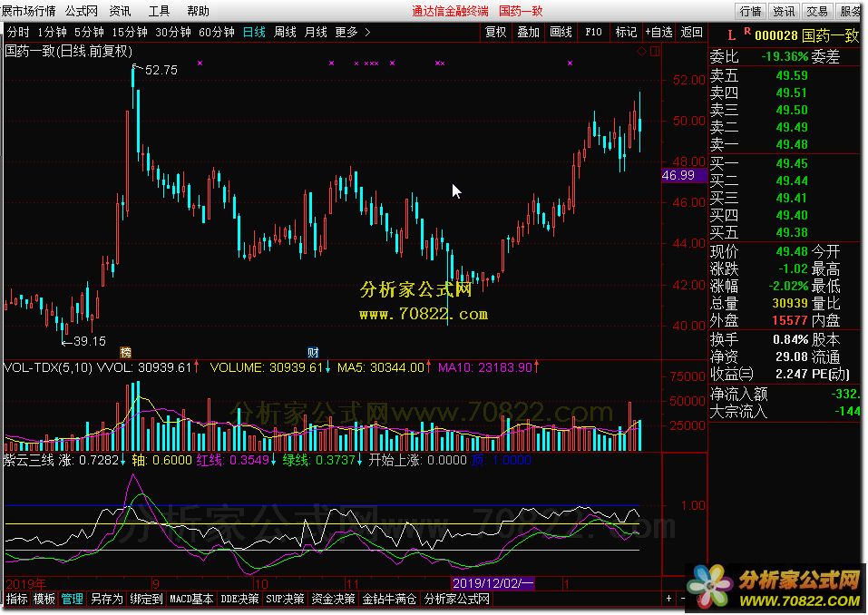Switch to 分时 intraday view
Screen dimensions: 868x615
pyautogui.click(x=18, y=32)
